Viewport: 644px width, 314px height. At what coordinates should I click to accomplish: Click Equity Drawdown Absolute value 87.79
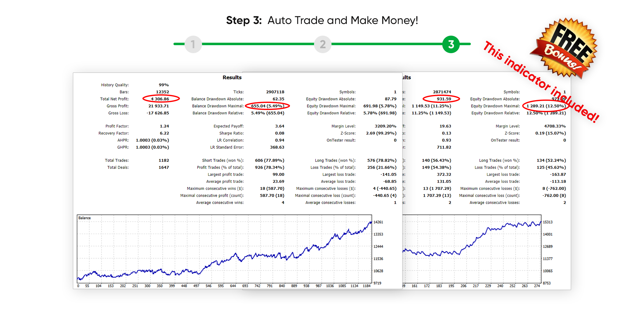(x=391, y=99)
